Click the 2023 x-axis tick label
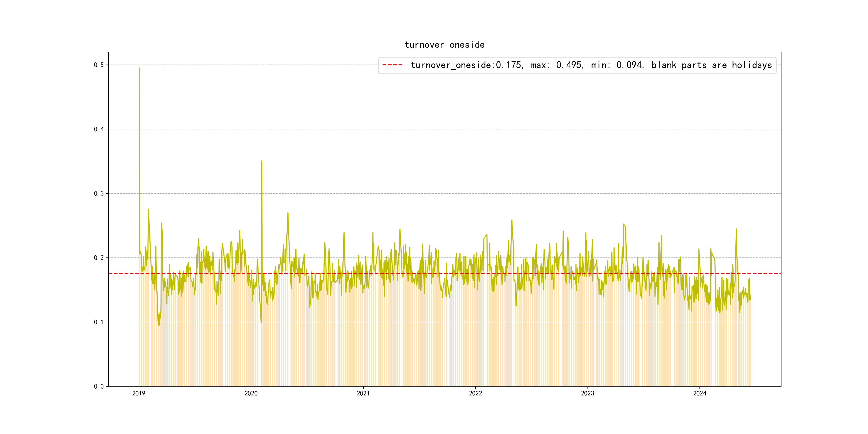Viewport: 868px width, 434px height. point(588,393)
